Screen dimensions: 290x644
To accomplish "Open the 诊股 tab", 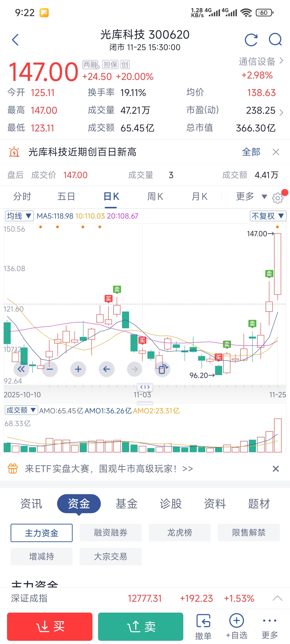I will (x=171, y=504).
